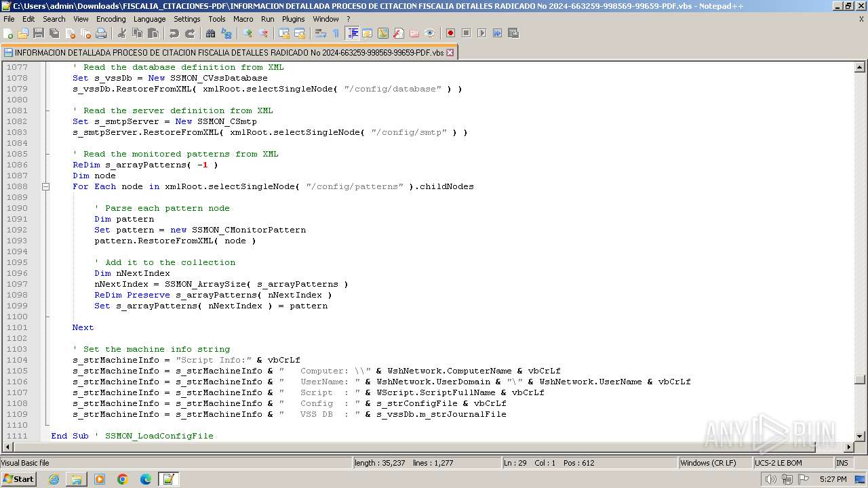Synchronize horizontal scrolling icon
The height and width of the screenshot is (488, 868).
click(x=300, y=33)
